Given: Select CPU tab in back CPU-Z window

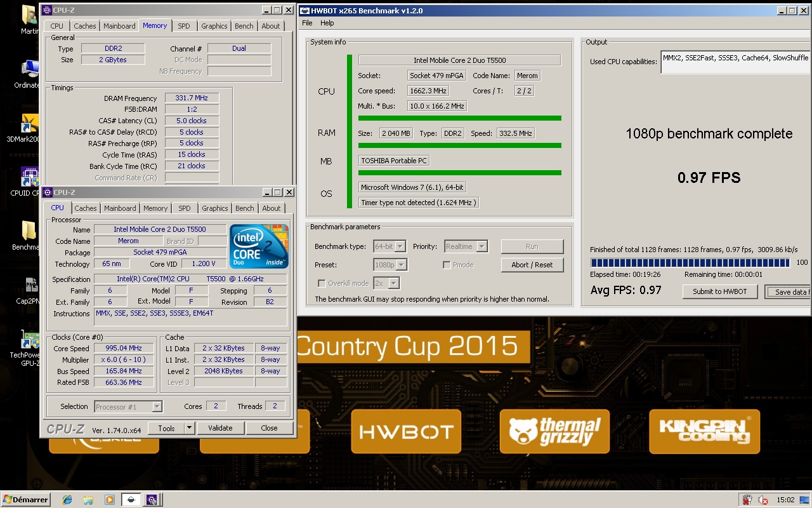Looking at the screenshot, I should pyautogui.click(x=57, y=26).
